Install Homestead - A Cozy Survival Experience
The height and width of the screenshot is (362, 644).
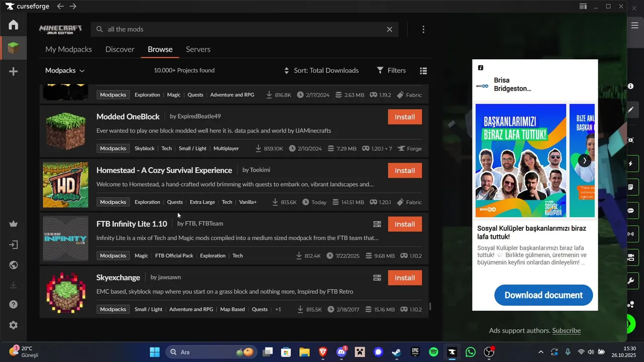(405, 170)
